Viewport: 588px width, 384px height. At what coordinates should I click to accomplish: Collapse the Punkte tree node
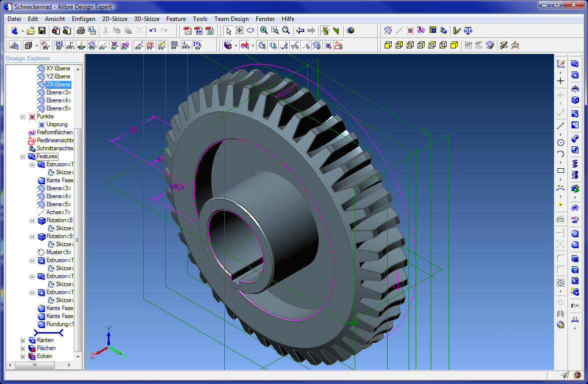pos(22,117)
